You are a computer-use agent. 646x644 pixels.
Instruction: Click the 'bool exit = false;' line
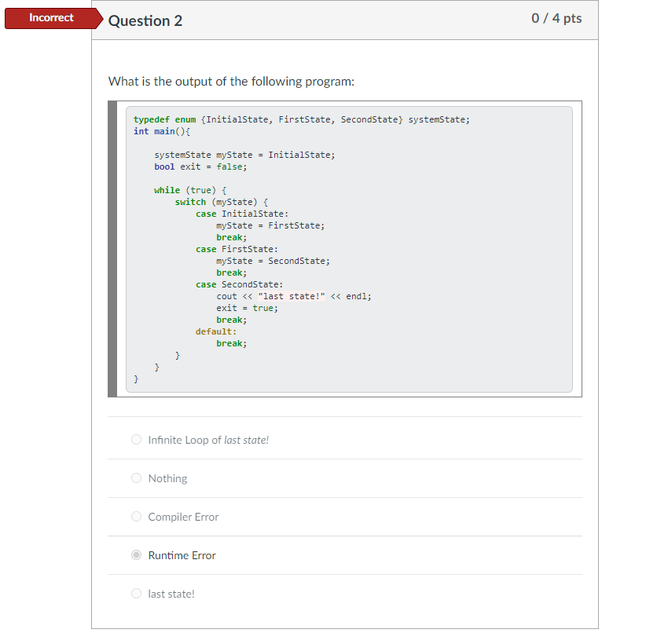(x=200, y=166)
